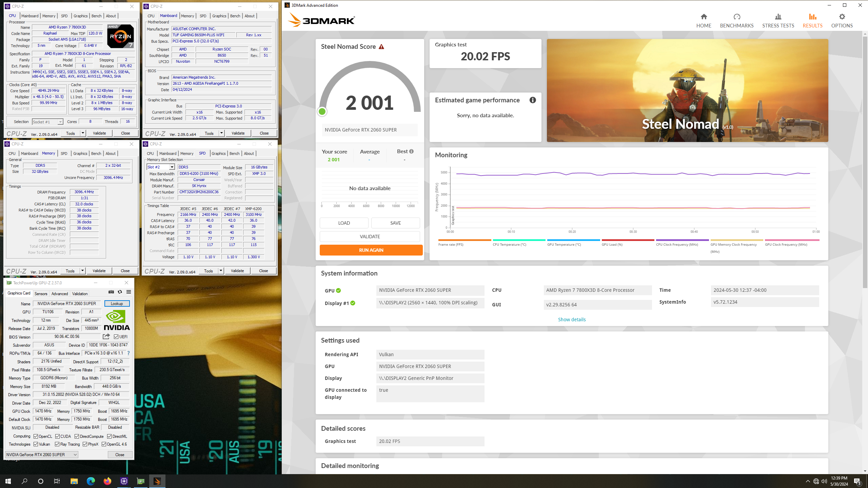Open Socket #1 selection dropdown in CPU-Z
Viewport: 868px width, 488px height.
47,122
